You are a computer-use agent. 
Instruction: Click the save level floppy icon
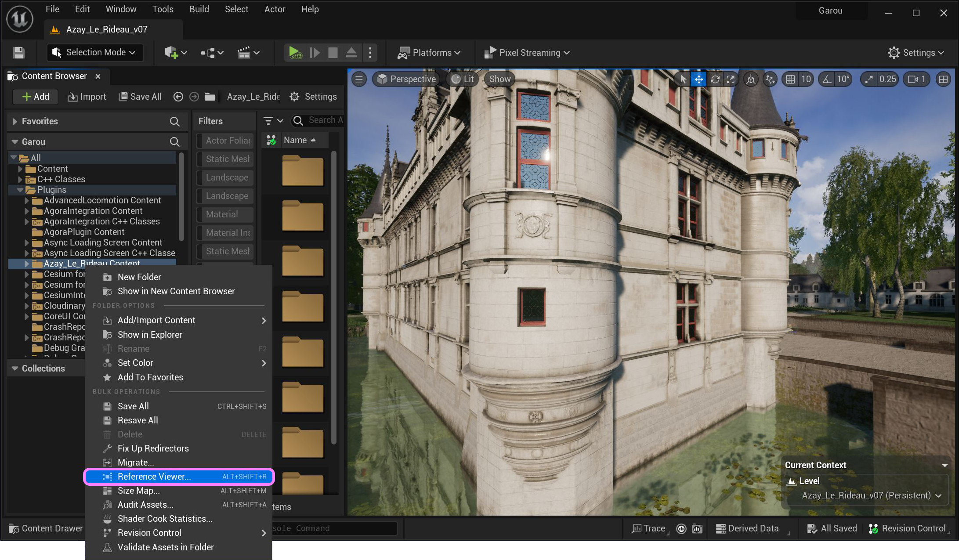[18, 53]
